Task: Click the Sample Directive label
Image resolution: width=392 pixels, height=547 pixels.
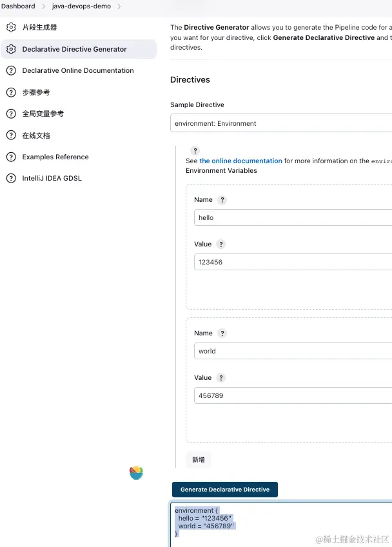Action: pos(197,104)
